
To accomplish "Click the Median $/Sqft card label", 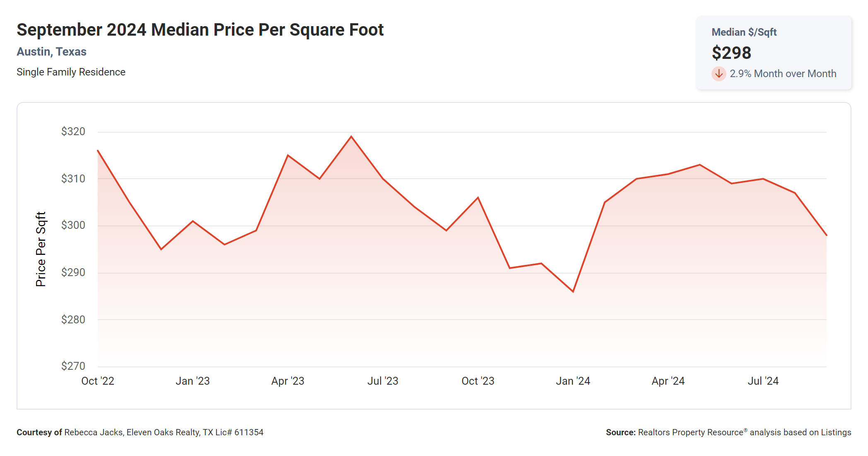I will [744, 32].
